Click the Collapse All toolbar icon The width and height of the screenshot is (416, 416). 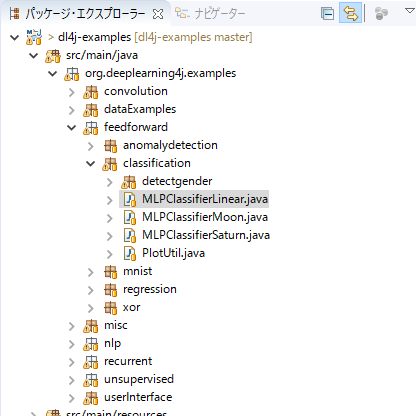[x=327, y=14]
